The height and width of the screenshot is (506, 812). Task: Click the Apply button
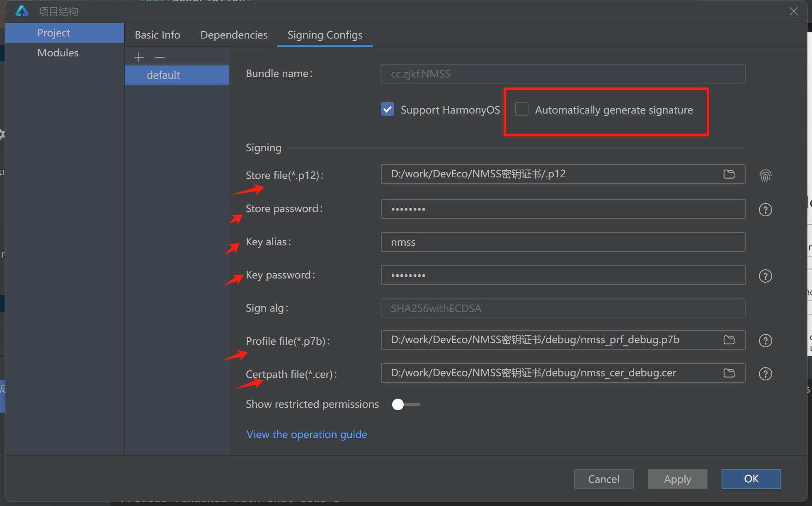coord(677,479)
